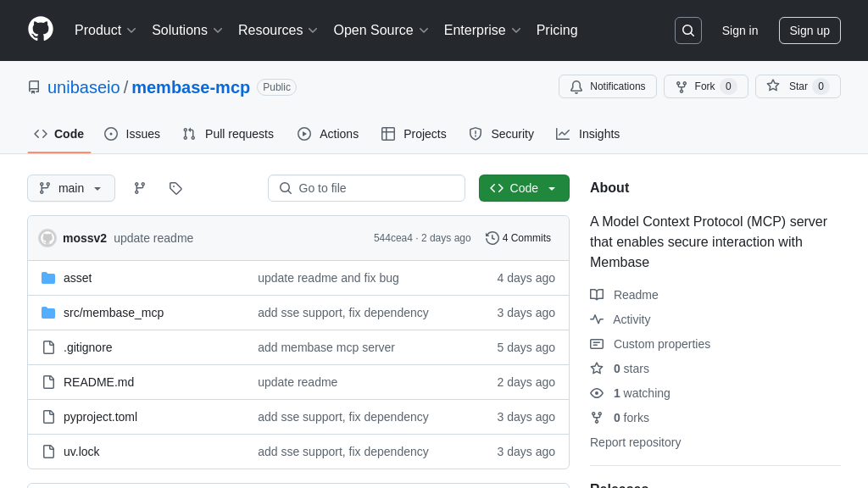This screenshot has height=488, width=868.
Task: Click the Sign up button
Action: pos(810,30)
